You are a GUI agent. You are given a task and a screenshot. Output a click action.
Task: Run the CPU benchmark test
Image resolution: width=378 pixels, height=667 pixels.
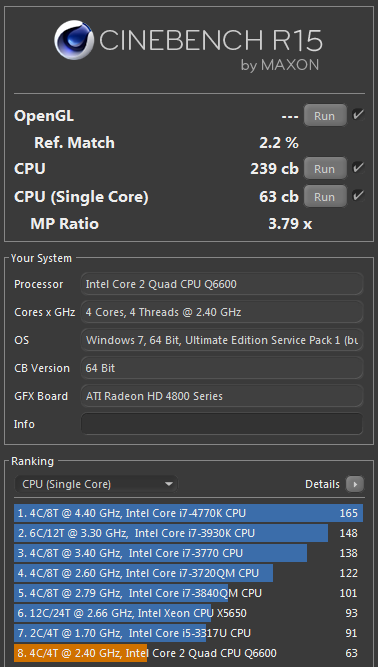325,168
